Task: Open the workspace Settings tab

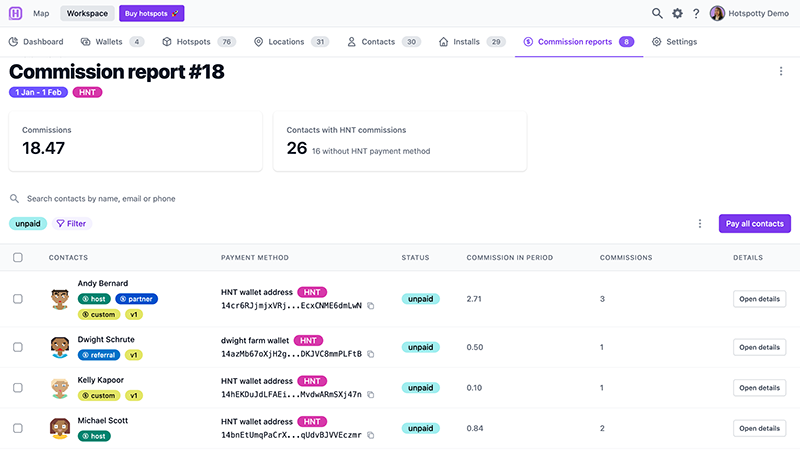Action: click(674, 42)
